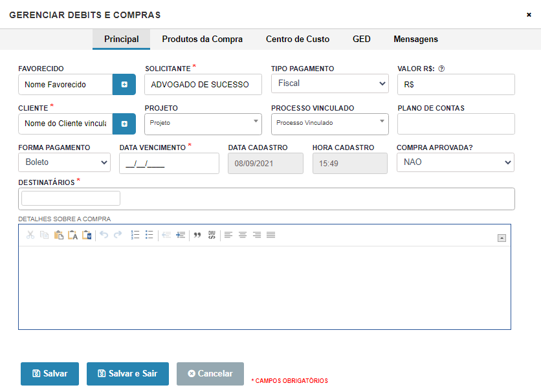Image resolution: width=541 pixels, height=392 pixels.
Task: Expand the Processo Vinculado dropdown
Action: [330, 124]
